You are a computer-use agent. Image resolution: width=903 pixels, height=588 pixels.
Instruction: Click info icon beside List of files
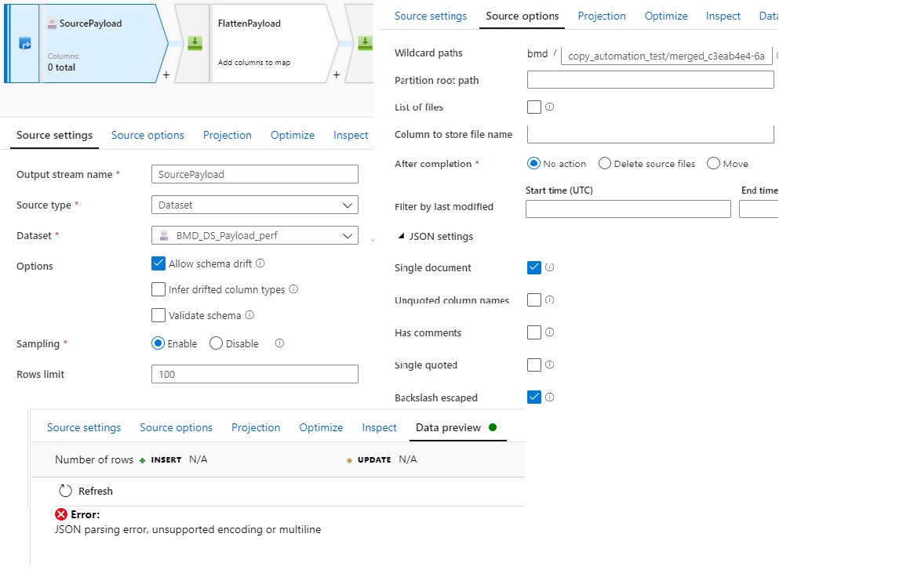coord(549,107)
